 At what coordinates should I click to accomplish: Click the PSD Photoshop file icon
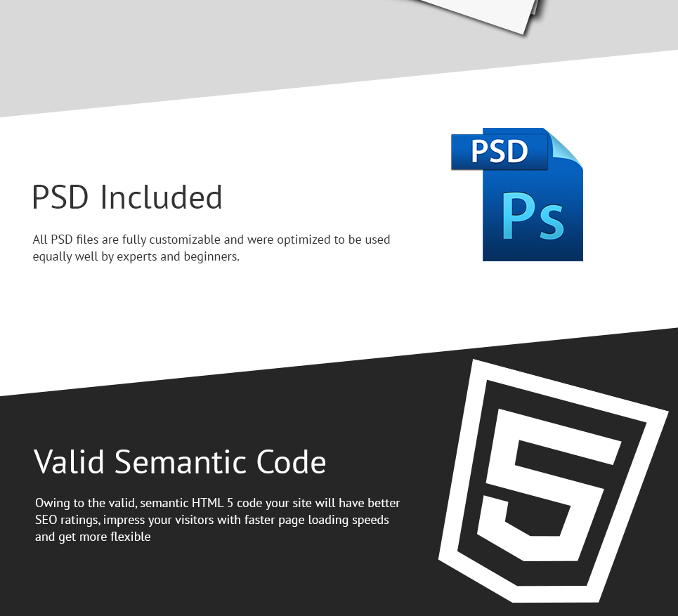coord(517,194)
